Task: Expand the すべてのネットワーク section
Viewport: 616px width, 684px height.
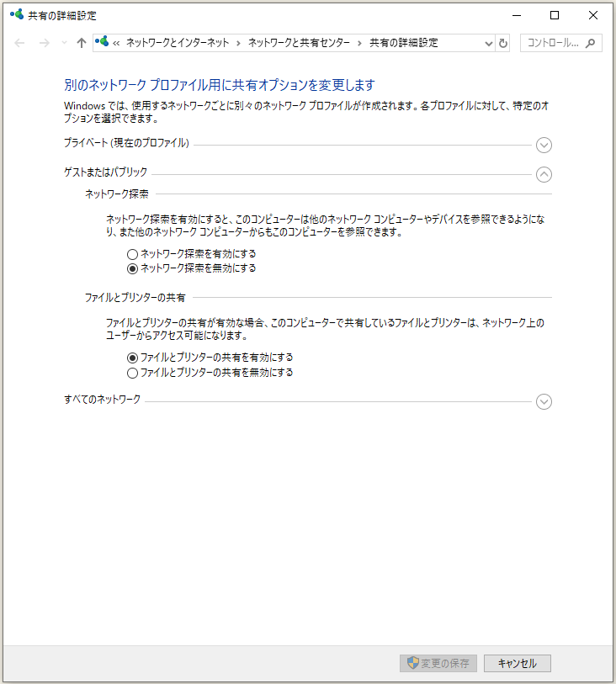Action: click(544, 401)
